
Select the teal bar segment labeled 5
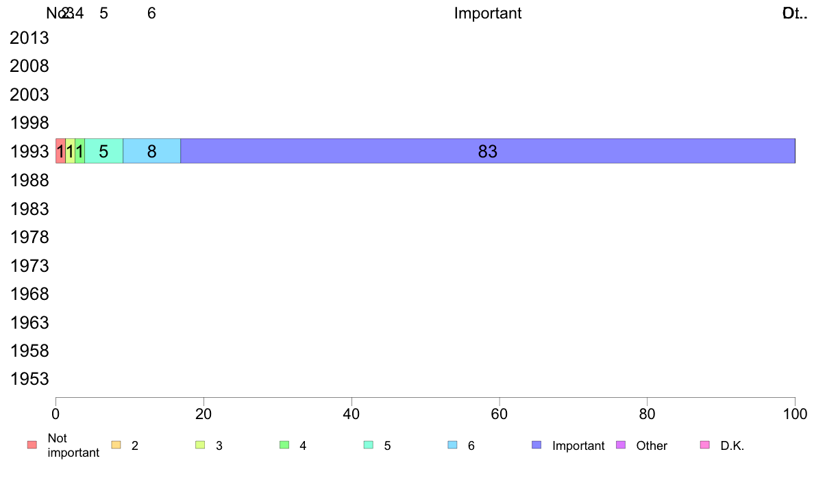point(104,151)
